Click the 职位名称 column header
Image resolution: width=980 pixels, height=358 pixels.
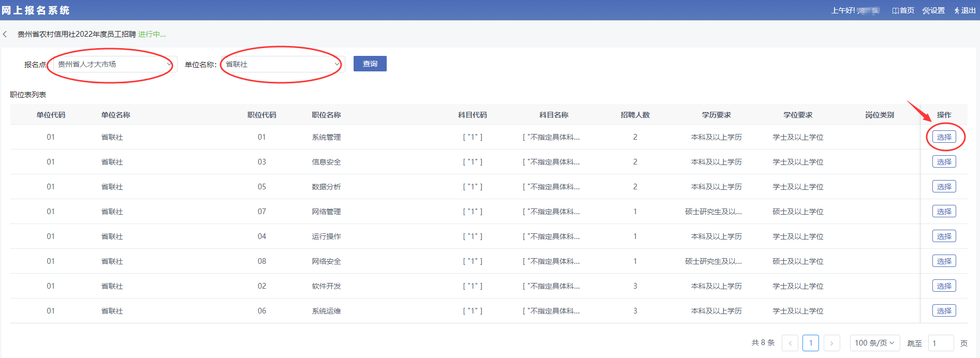326,115
